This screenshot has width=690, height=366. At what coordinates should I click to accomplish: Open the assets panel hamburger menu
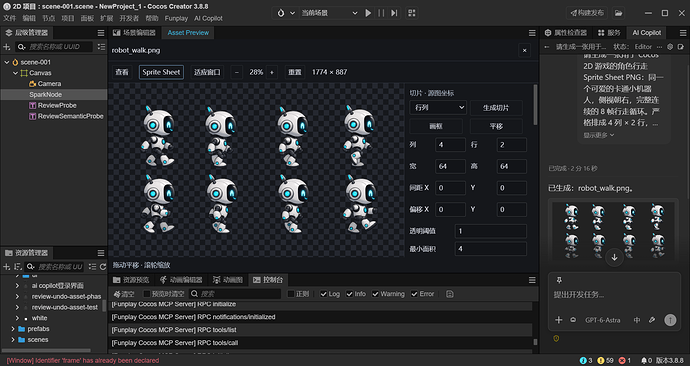pos(101,253)
